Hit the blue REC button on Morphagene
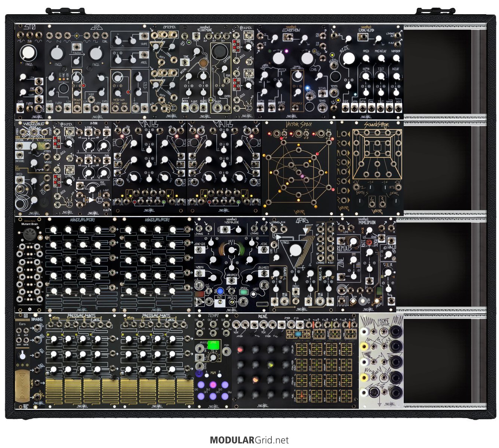This screenshot has width=499, height=448. (220, 291)
